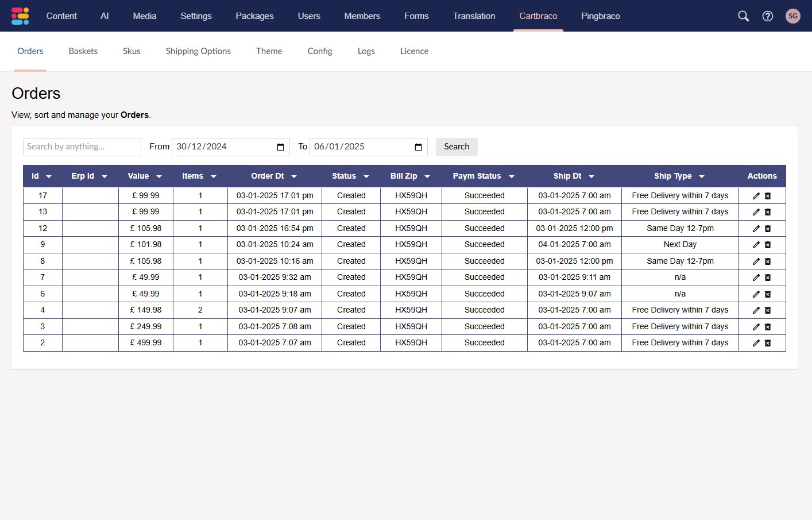Screen dimensions: 812x520
Task: Focus the Search by anything field
Action: tap(82, 147)
